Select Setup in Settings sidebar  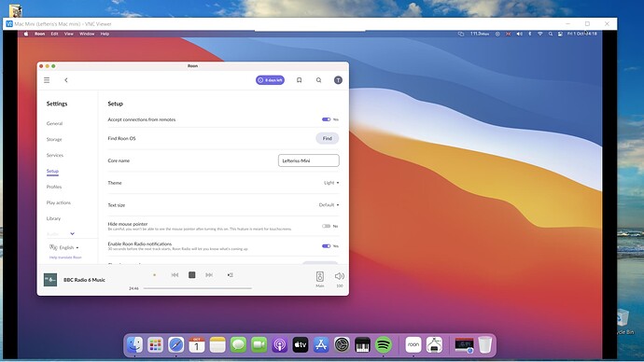(x=52, y=171)
